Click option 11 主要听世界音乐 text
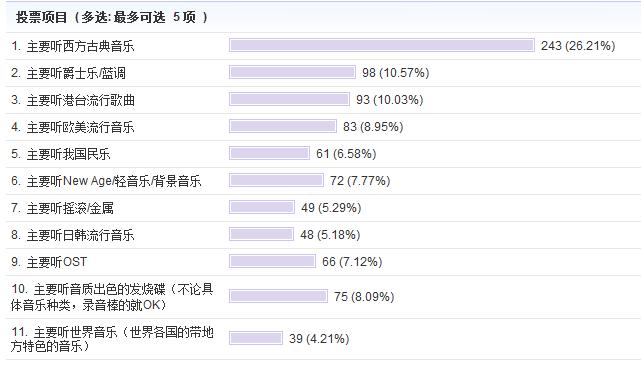This screenshot has width=641, height=369. (x=112, y=339)
